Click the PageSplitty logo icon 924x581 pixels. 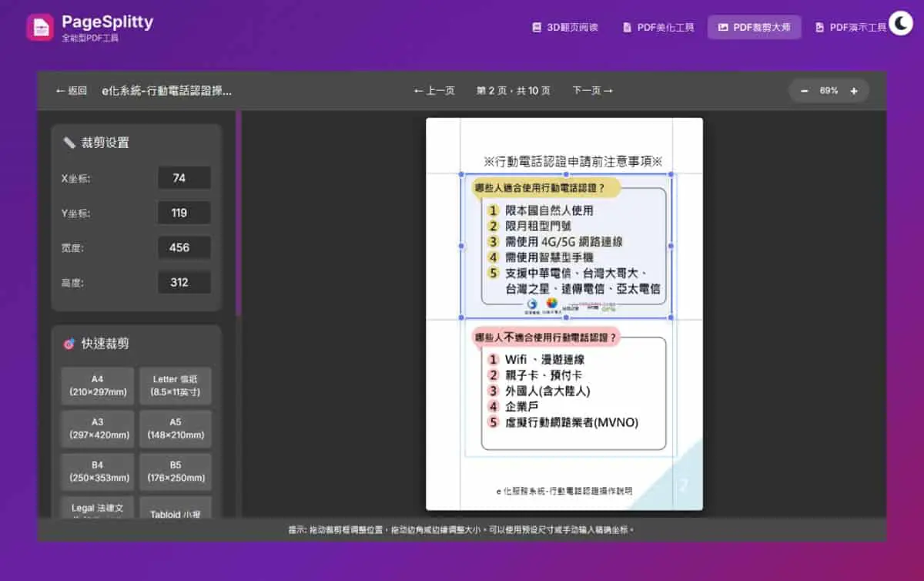[40, 27]
